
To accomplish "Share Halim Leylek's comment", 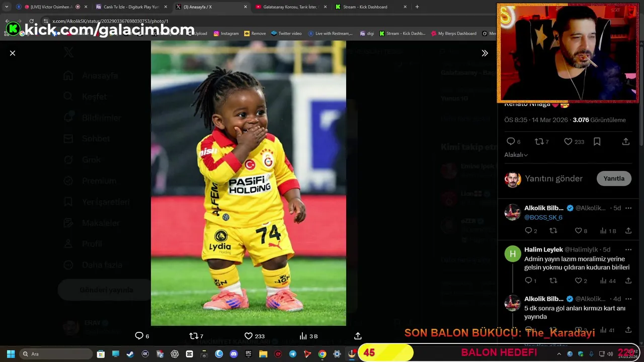I will 628,281.
